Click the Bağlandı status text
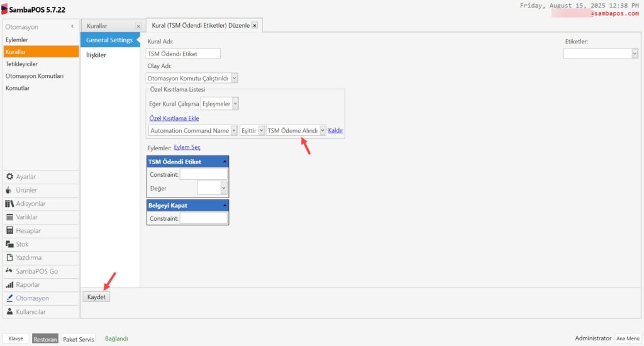 (x=116, y=338)
